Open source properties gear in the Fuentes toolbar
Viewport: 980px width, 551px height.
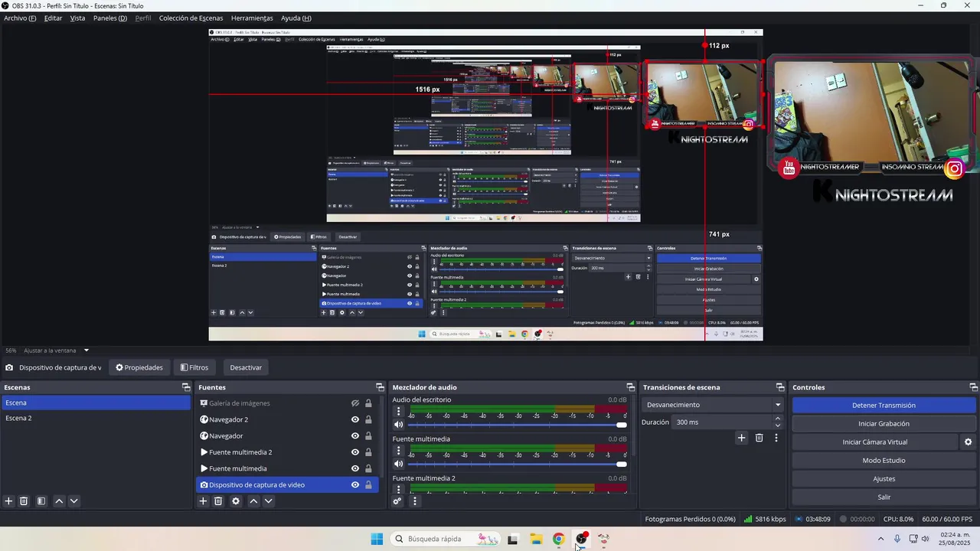(x=236, y=501)
